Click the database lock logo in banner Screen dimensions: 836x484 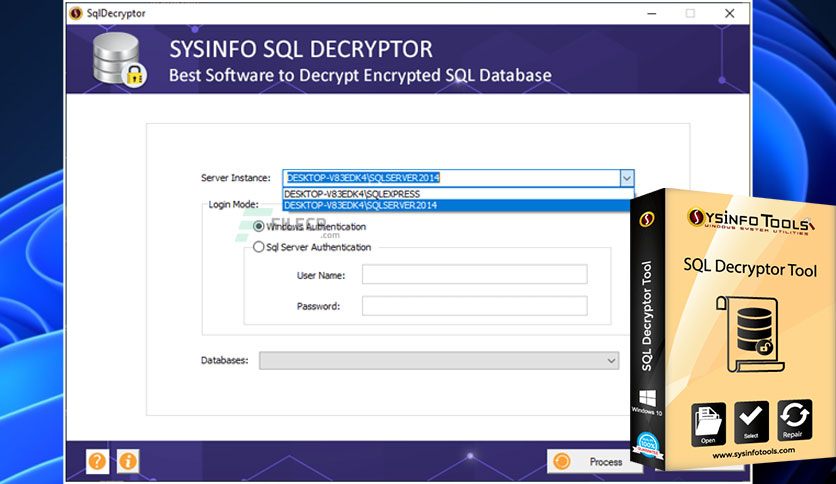[x=119, y=60]
